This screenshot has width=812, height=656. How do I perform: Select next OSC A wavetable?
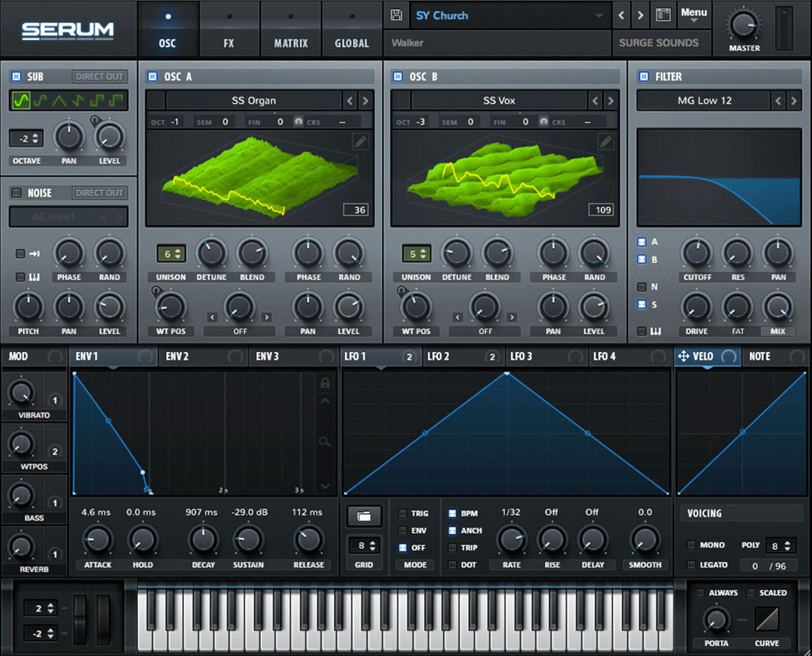pos(365,100)
